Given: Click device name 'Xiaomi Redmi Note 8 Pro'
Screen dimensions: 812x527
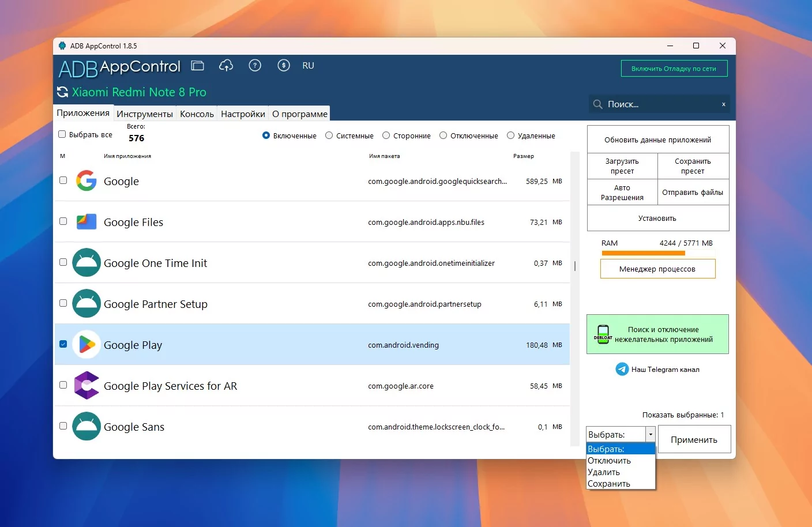Looking at the screenshot, I should [139, 92].
